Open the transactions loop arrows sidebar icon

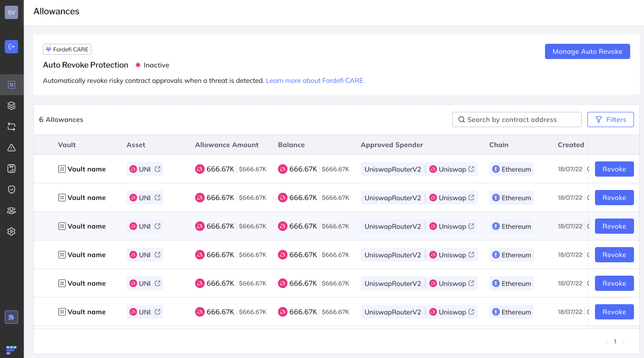pos(11,126)
